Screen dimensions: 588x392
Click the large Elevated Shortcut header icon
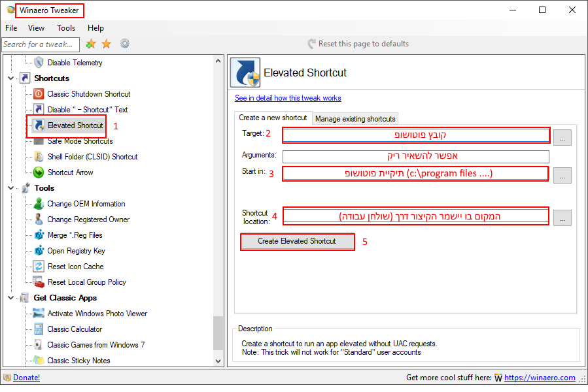[x=245, y=73]
